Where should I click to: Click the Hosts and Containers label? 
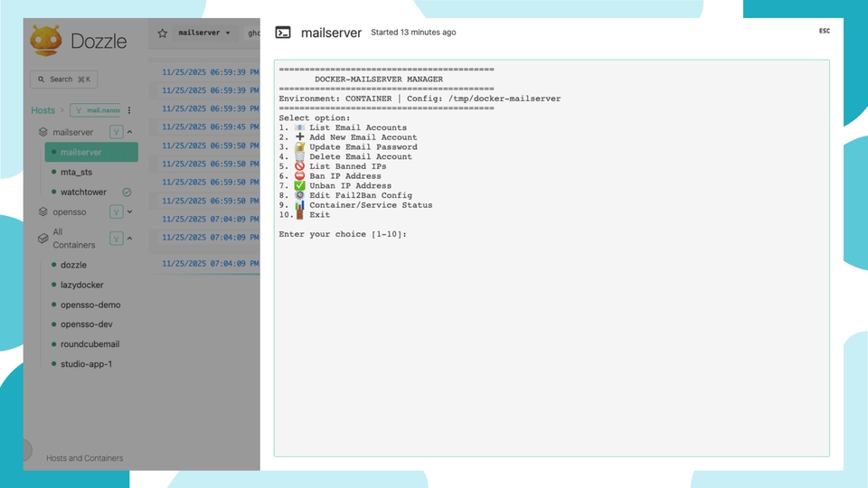pyautogui.click(x=85, y=458)
